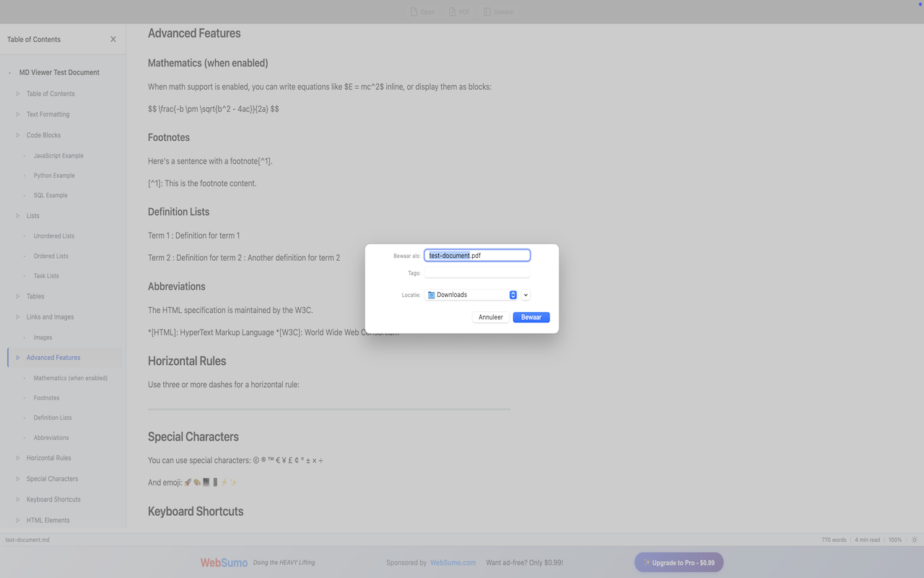Screen dimensions: 924x578
Task: Click the folder icon in Locatie dropdown
Action: 432,295
